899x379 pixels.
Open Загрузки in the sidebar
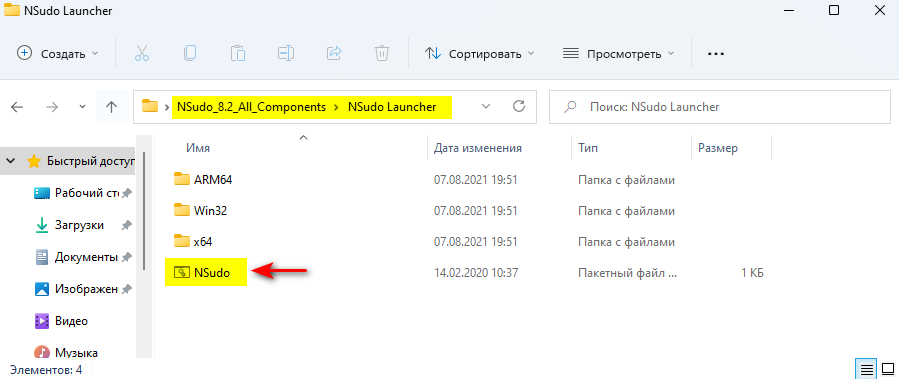tap(79, 225)
